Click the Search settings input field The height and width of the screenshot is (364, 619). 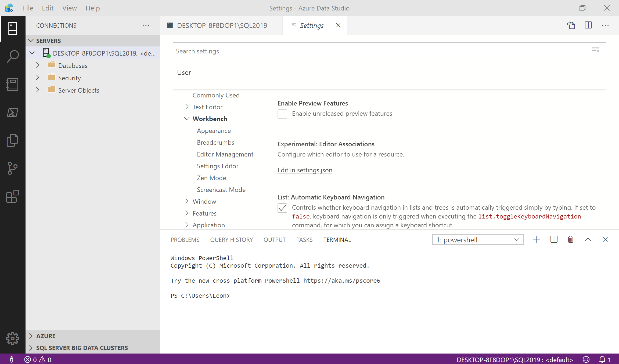[x=376, y=51]
